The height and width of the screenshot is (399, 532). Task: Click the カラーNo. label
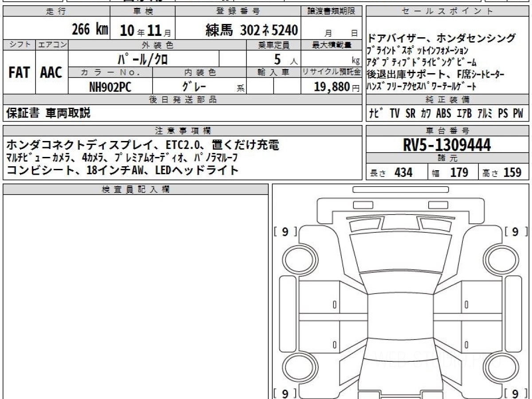pos(111,72)
